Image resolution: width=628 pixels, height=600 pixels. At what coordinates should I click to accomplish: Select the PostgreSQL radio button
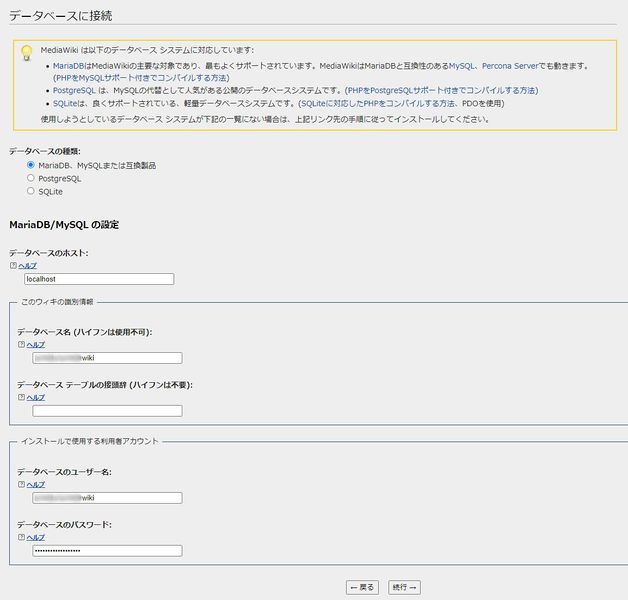pos(31,178)
